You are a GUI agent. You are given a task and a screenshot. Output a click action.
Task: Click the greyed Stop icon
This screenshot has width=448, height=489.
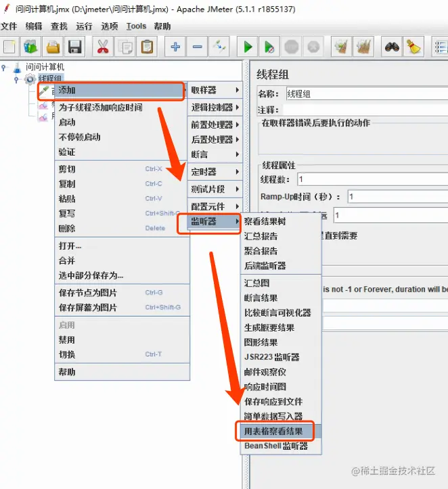coord(292,47)
